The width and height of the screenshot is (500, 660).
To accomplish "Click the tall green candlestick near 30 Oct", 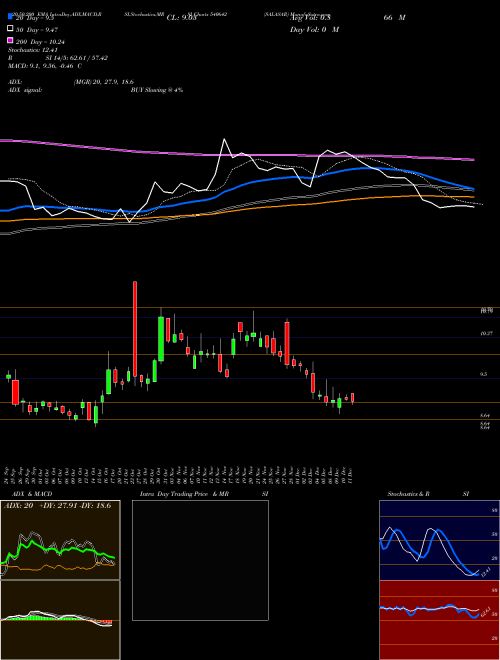I will click(x=161, y=339).
